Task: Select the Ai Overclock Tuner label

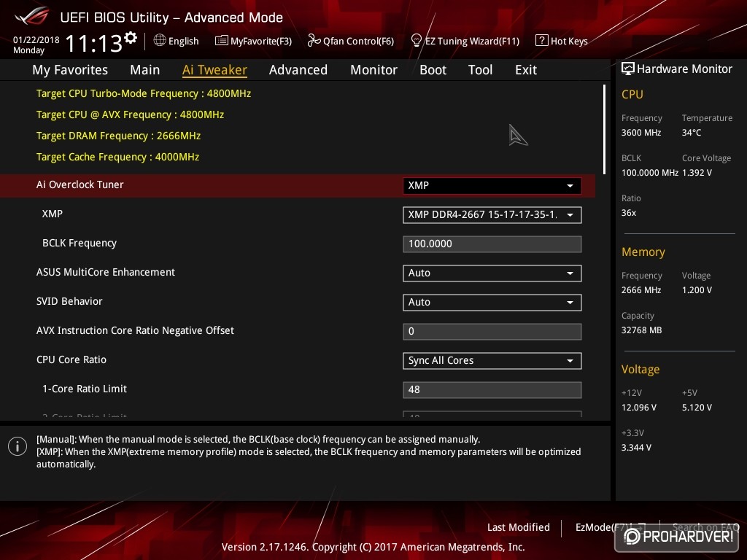Action: pos(80,184)
